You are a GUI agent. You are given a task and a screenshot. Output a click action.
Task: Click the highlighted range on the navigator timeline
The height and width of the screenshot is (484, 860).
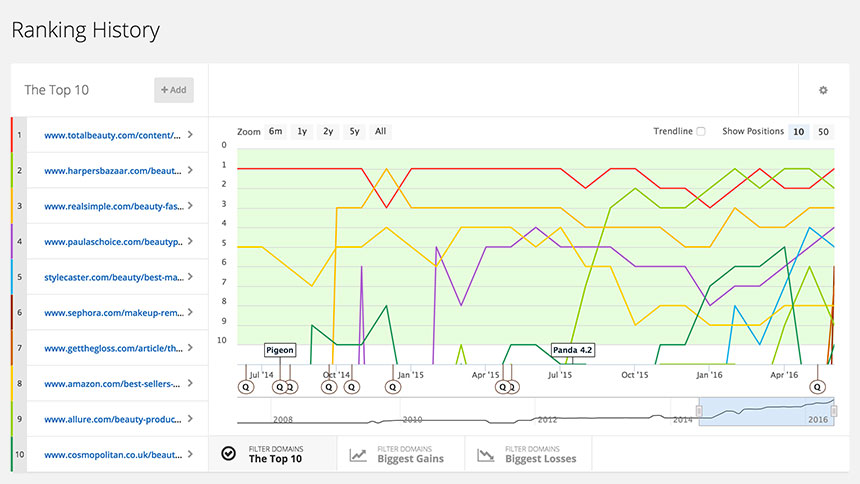click(x=766, y=412)
